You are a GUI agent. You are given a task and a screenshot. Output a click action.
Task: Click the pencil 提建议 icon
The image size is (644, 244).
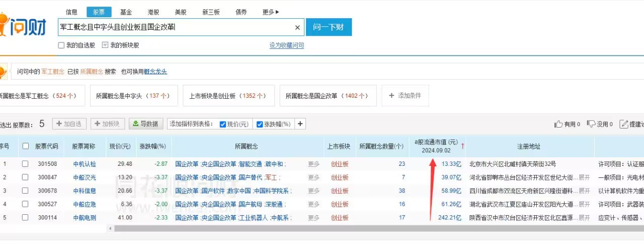pyautogui.click(x=624, y=124)
